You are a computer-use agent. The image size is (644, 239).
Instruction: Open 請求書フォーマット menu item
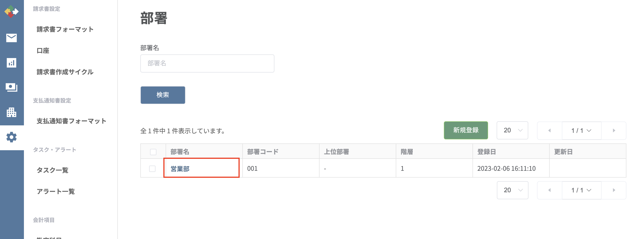pos(65,29)
